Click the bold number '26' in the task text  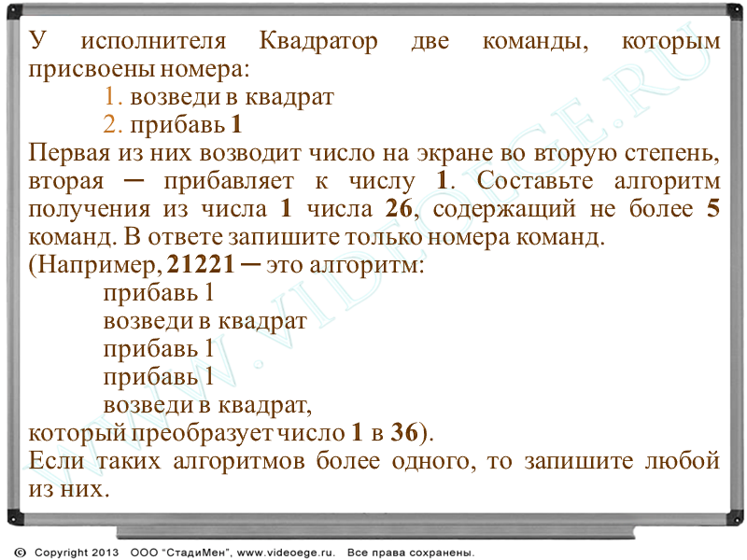400,208
